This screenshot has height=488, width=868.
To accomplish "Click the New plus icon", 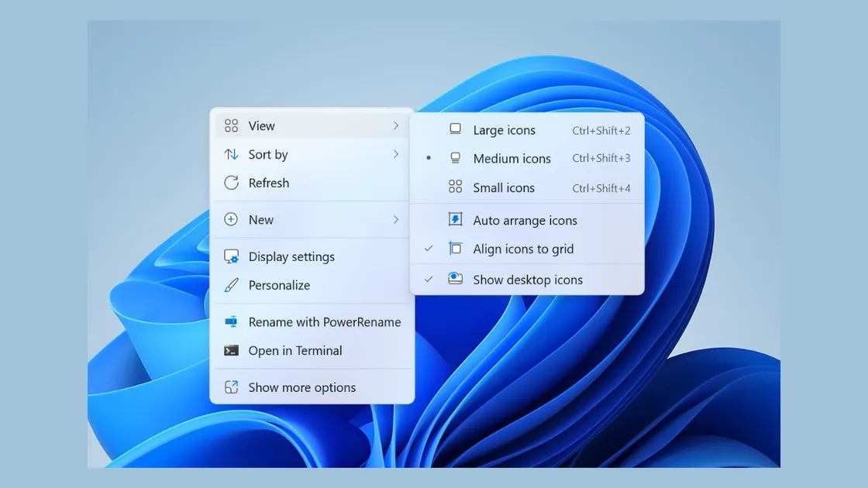I will click(231, 219).
